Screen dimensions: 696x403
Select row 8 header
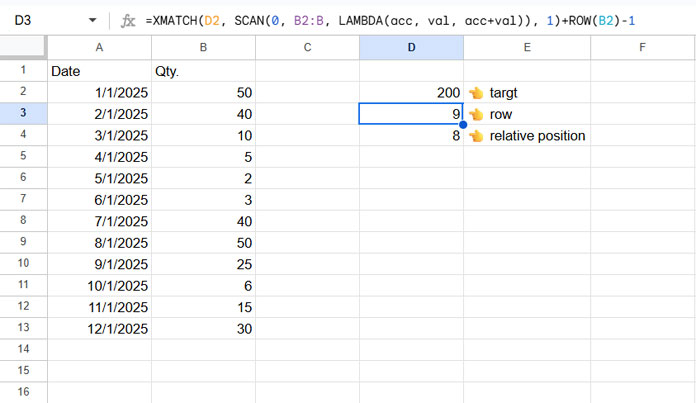(x=23, y=221)
